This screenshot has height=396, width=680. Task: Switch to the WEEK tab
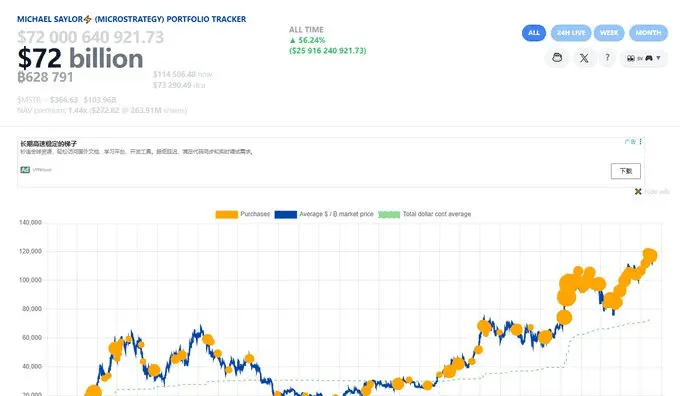[x=609, y=33]
